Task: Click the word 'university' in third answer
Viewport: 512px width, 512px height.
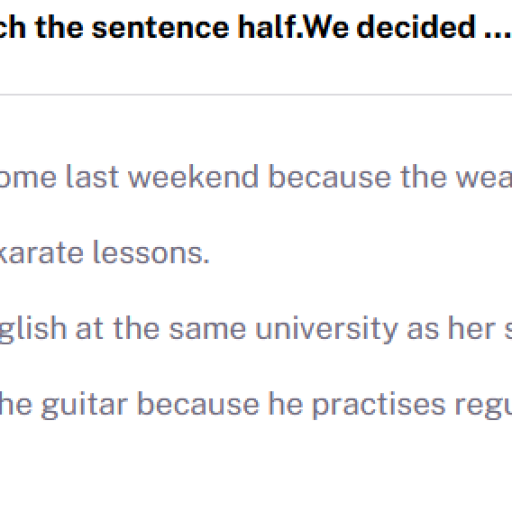Action: point(327,330)
